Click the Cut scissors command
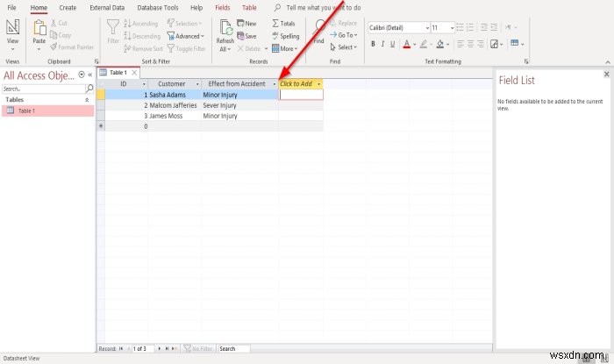The width and height of the screenshot is (614, 364). (x=59, y=23)
